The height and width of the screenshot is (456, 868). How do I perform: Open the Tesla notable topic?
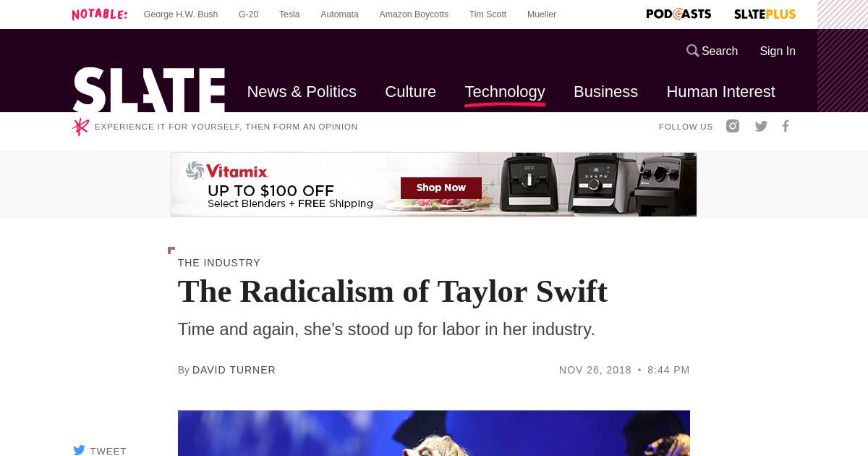coord(289,14)
